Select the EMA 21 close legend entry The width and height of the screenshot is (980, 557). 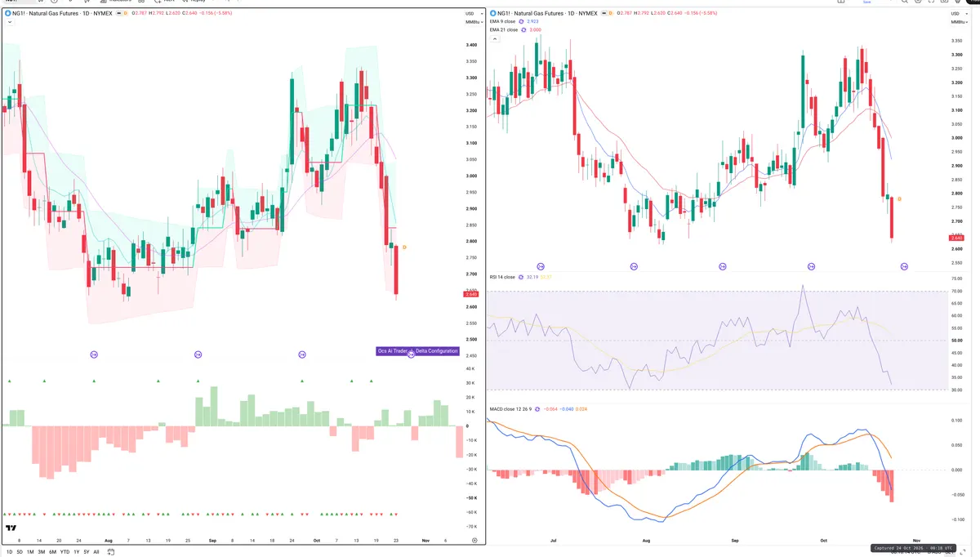(503, 29)
